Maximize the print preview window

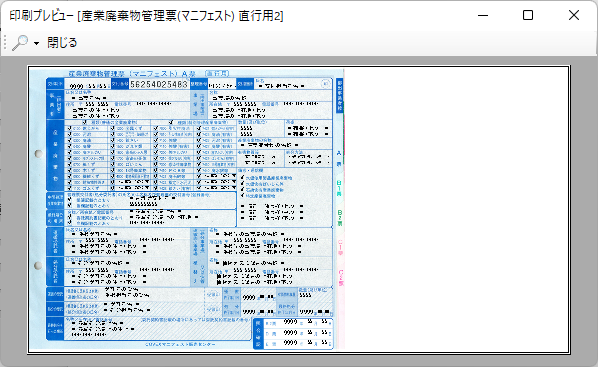pyautogui.click(x=528, y=15)
